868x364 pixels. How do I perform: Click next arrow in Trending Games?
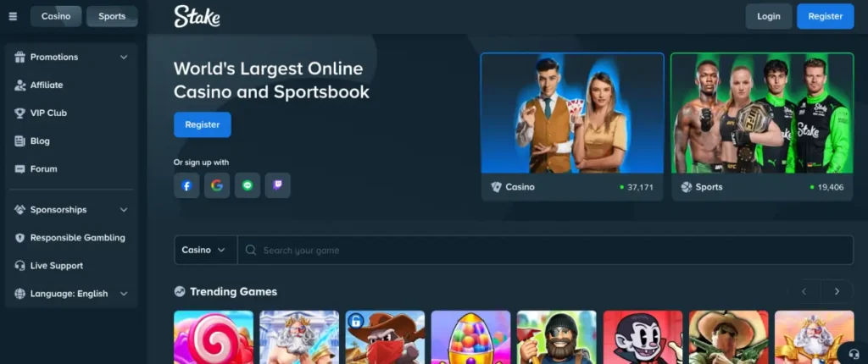point(837,291)
